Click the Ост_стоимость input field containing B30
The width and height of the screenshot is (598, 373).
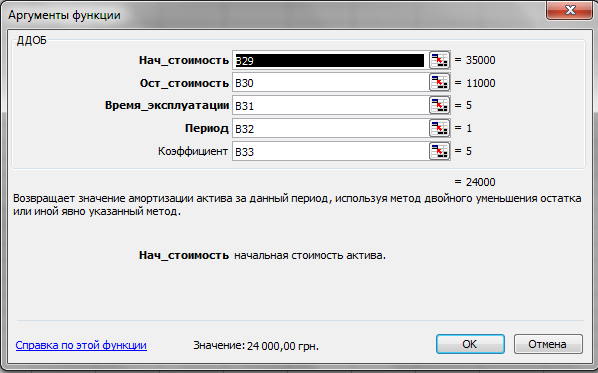[x=330, y=83]
